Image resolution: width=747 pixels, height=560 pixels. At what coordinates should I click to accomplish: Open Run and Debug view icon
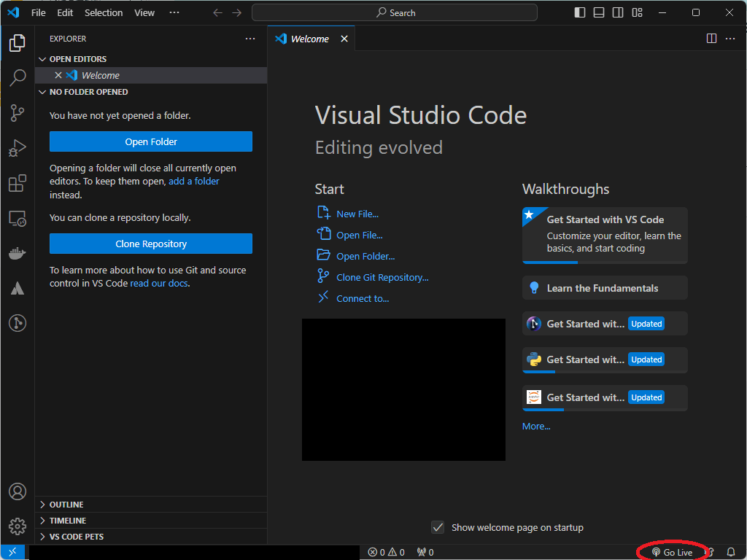tap(18, 148)
